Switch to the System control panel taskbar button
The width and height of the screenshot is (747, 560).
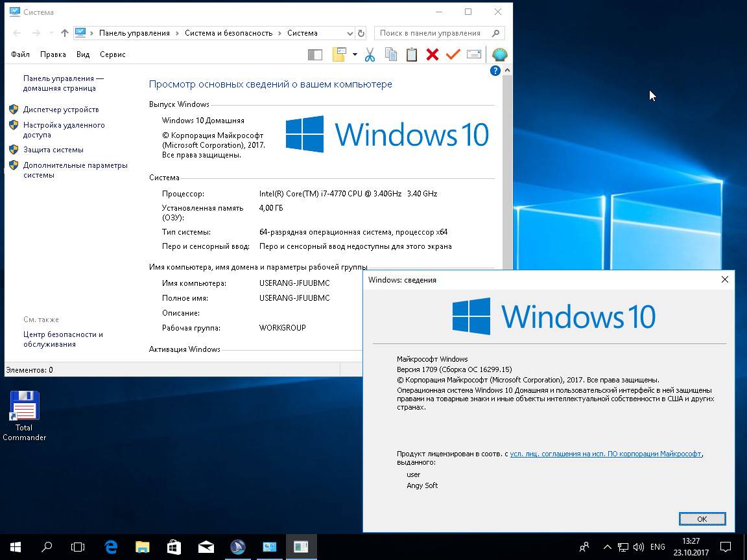(x=269, y=546)
